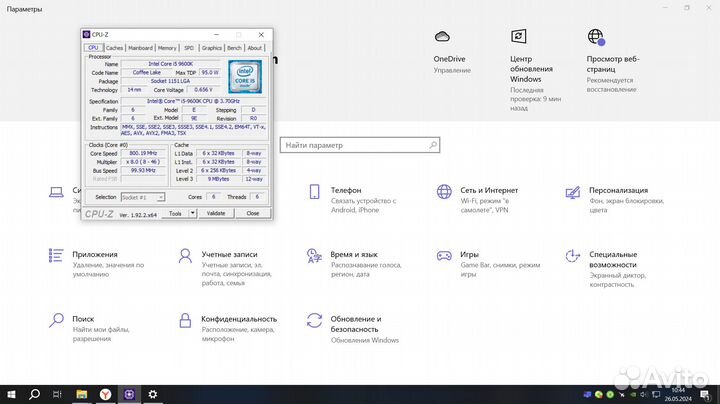The width and height of the screenshot is (720, 404).
Task: Open taskbar Search magnifier
Action: 34,394
